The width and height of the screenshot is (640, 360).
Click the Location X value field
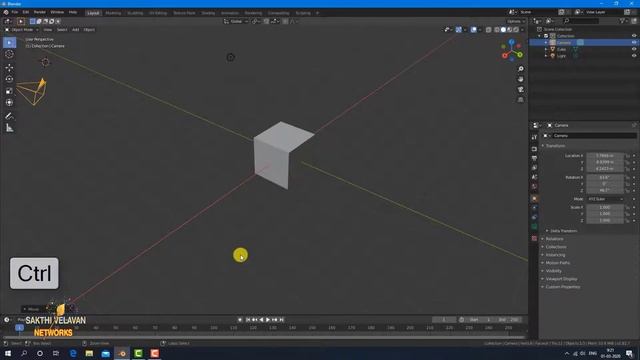coord(605,156)
